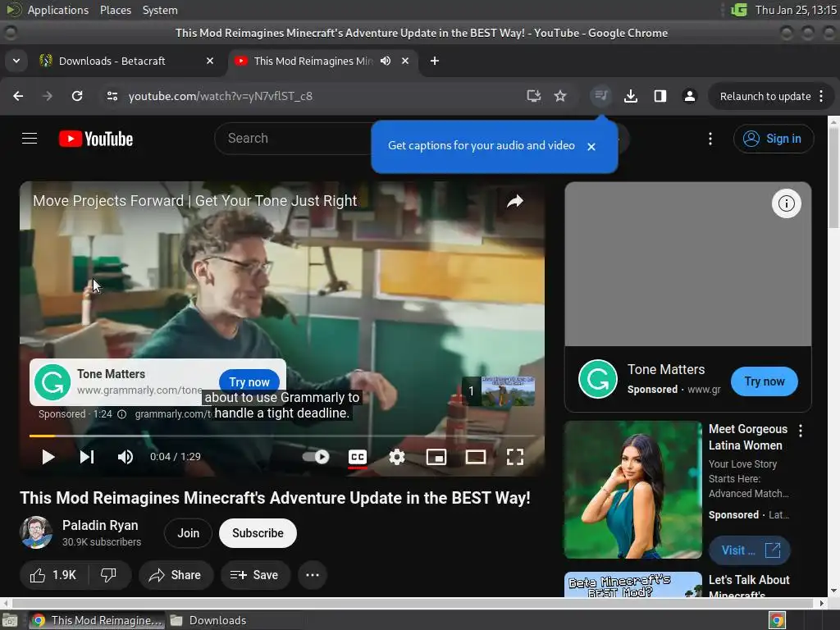Click the upcoming video preview thumbnail in player
Screen dimensions: 840x630
click(x=499, y=391)
